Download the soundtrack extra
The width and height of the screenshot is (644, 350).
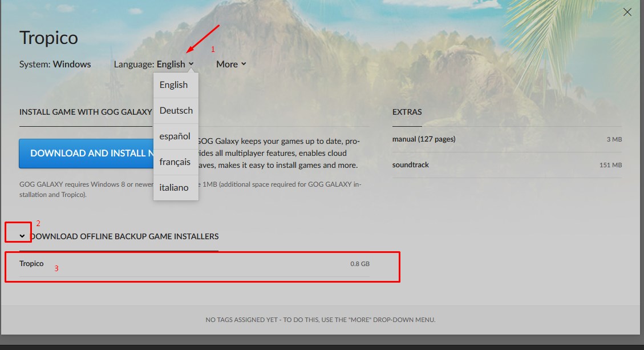507,165
